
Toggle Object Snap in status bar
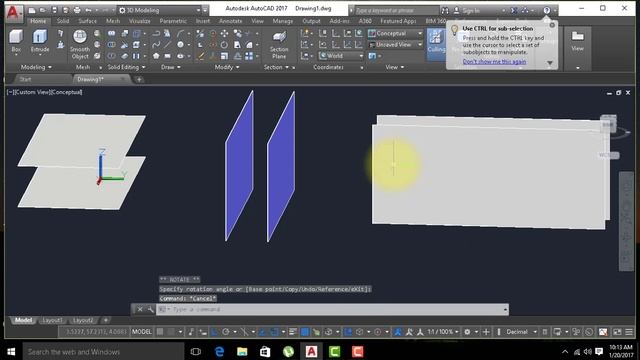(275, 332)
